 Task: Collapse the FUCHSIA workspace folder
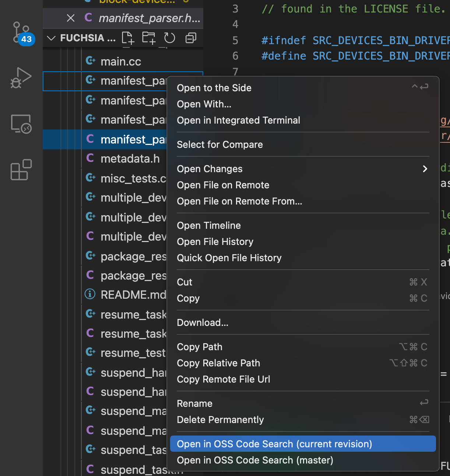(x=51, y=38)
